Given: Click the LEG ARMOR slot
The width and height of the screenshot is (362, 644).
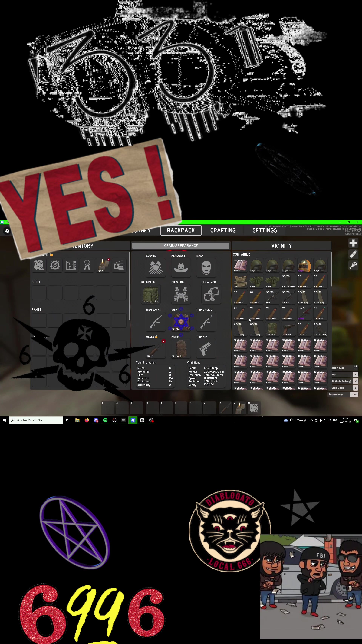Looking at the screenshot, I should (x=211, y=294).
